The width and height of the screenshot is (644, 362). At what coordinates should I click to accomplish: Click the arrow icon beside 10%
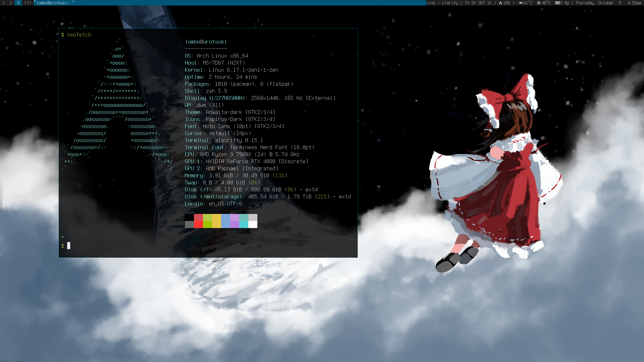pos(500,3)
